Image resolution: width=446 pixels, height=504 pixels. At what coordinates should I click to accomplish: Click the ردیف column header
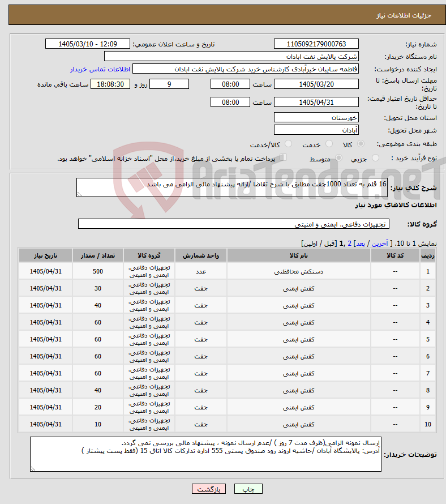coord(428,255)
